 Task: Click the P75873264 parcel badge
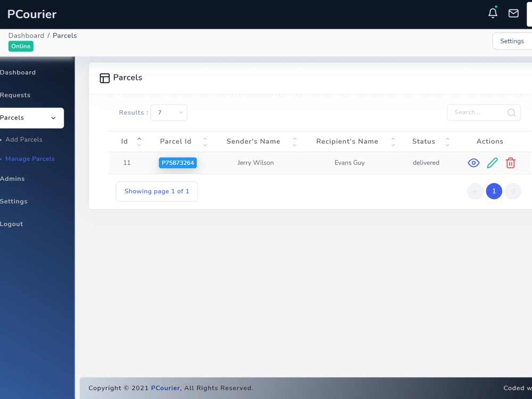pos(178,163)
